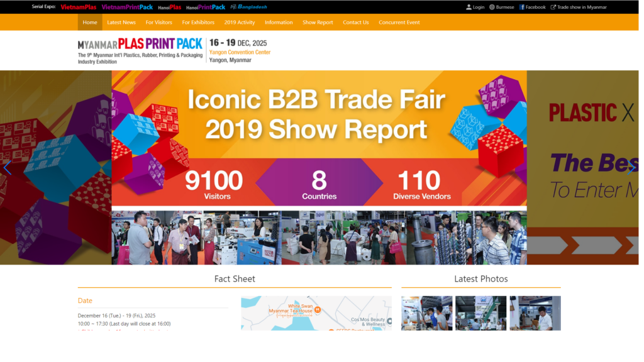Viewport: 644px width, 362px height.
Task: Click the previous slide arrow on the banner
Action: point(7,167)
